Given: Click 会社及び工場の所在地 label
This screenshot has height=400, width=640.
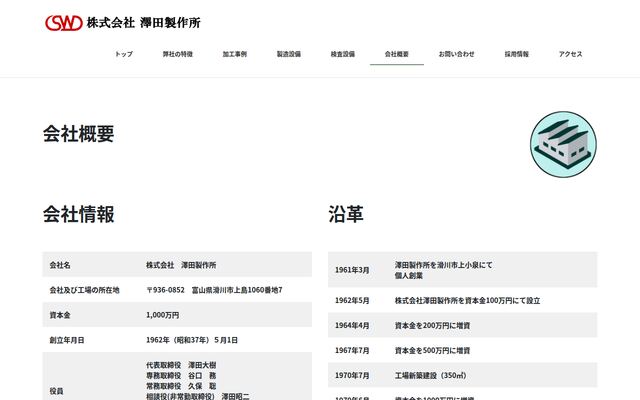Looking at the screenshot, I should tap(84, 290).
